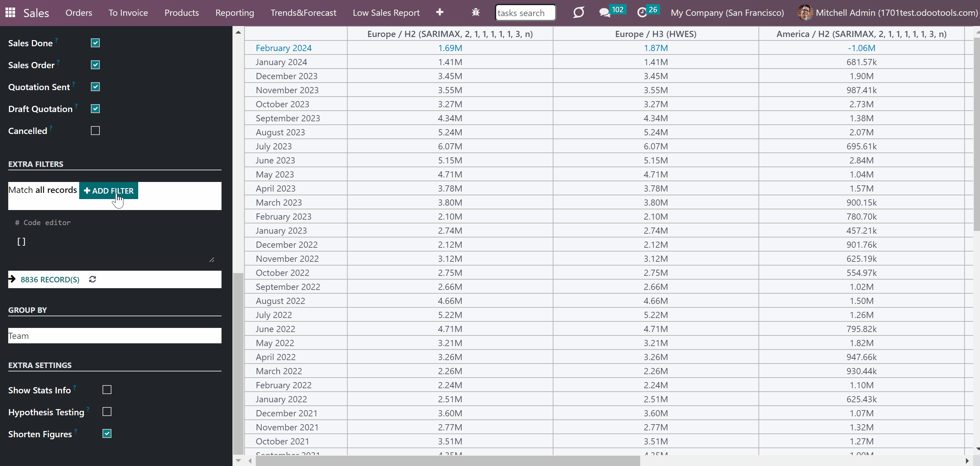Click the Europe / H3 (HWES) column header
Viewport: 980px width, 466px height.
(x=656, y=34)
